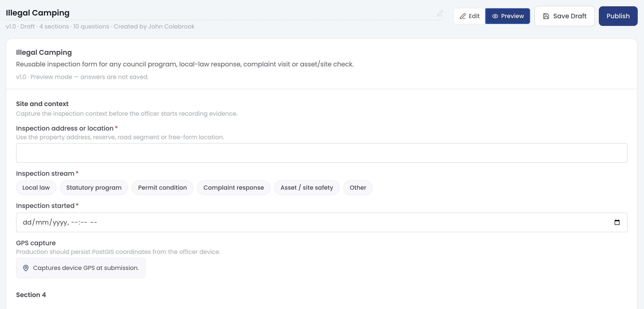The image size is (644, 309).
Task: Save the form as draft
Action: click(x=564, y=16)
